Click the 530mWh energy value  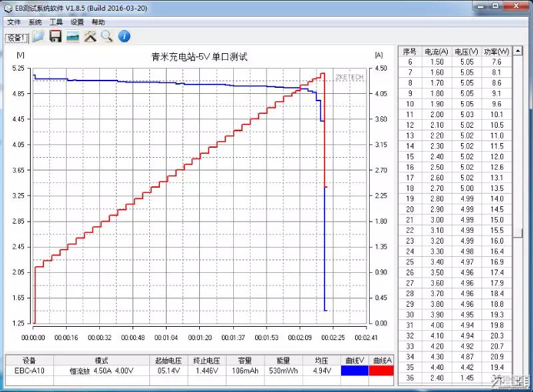pyautogui.click(x=283, y=371)
